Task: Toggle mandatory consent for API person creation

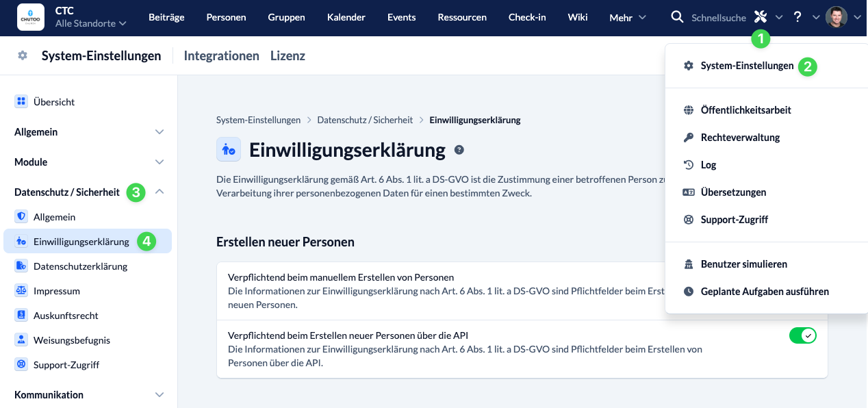Action: coord(802,335)
